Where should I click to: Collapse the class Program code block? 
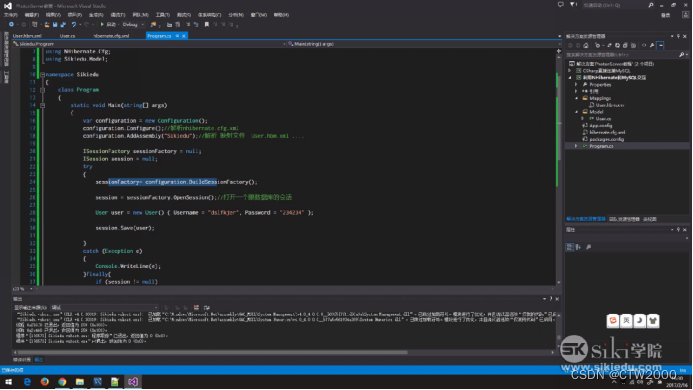pos(42,90)
